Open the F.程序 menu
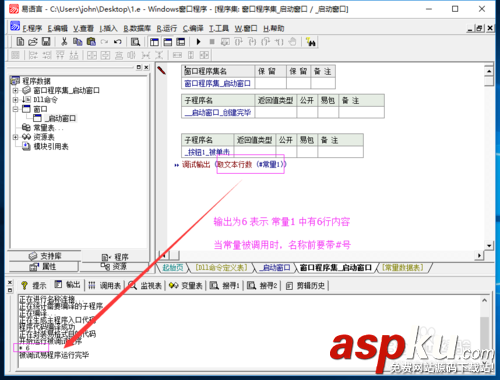This screenshot has width=500, height=380. pyautogui.click(x=32, y=28)
